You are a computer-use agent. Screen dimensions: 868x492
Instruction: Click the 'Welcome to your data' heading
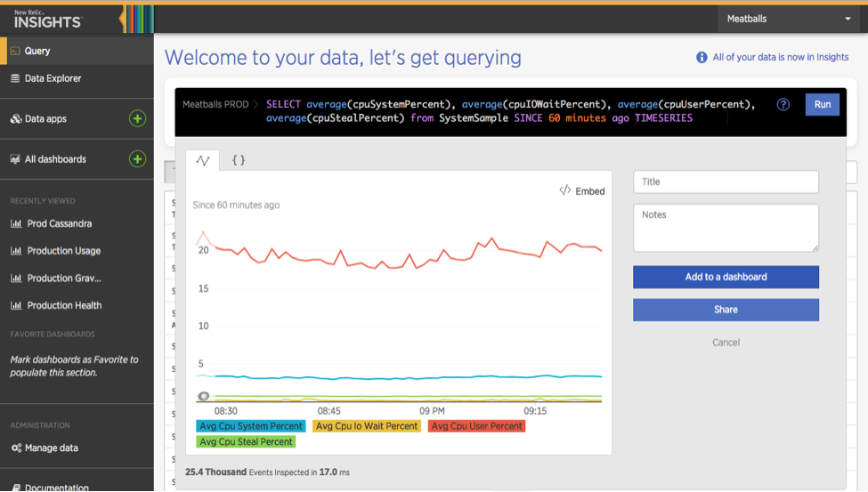click(343, 58)
